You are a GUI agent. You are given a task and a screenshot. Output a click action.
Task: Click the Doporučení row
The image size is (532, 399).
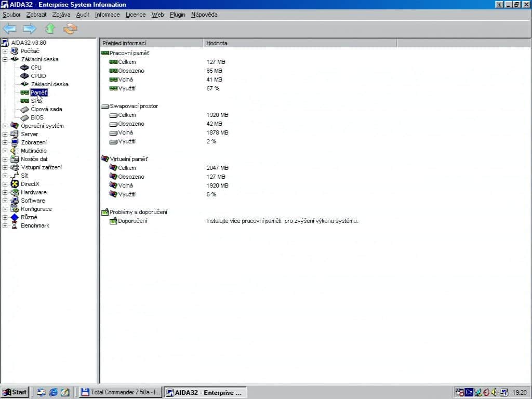pos(132,221)
